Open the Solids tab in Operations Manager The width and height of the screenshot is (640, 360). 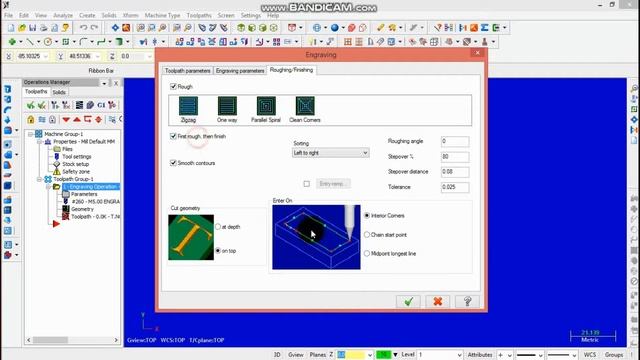(x=59, y=92)
